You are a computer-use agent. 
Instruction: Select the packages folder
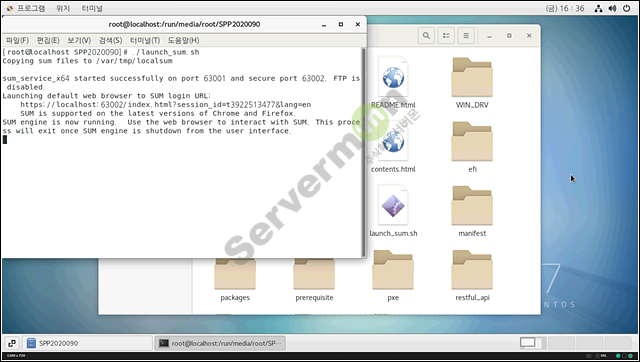(235, 274)
